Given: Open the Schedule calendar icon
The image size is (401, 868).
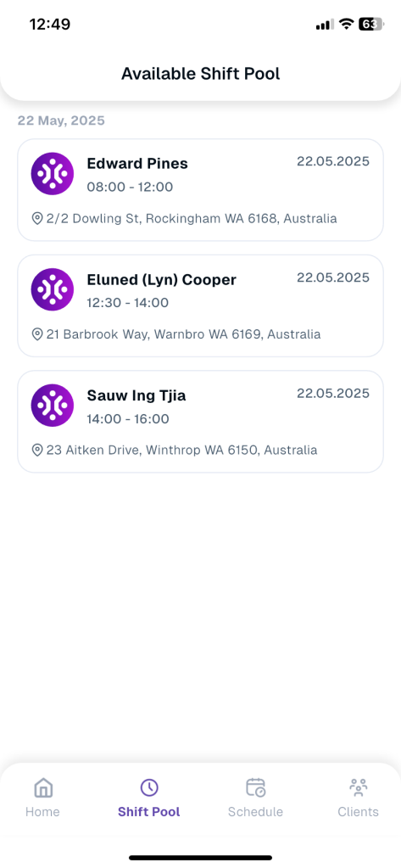Looking at the screenshot, I should [255, 787].
